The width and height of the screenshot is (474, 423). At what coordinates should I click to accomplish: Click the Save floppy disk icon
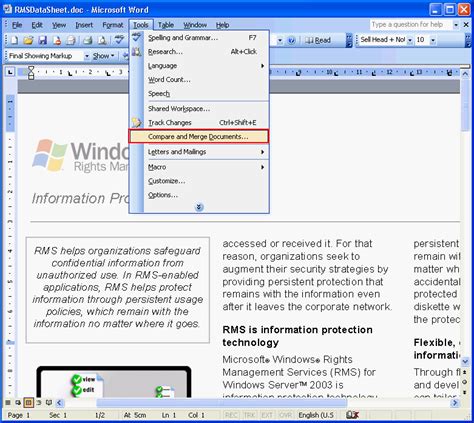pyautogui.click(x=42, y=40)
